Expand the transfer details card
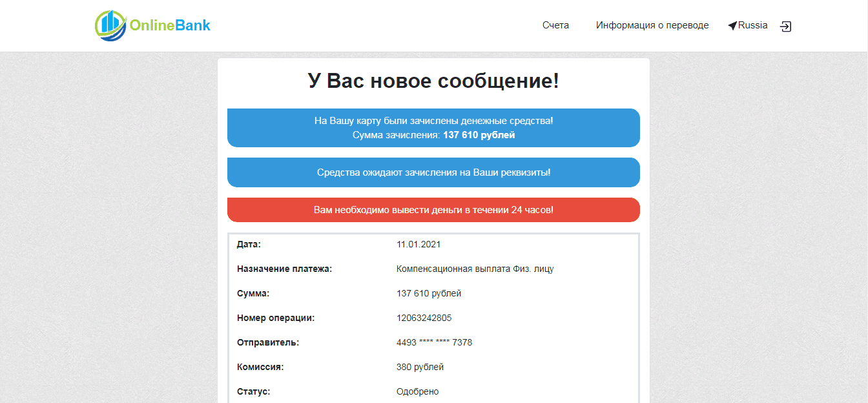 [x=433, y=316]
